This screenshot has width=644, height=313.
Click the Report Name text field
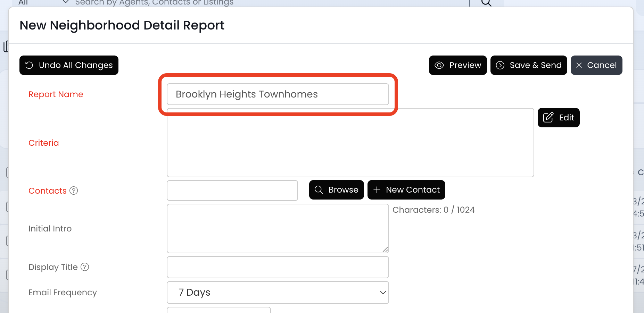278,94
